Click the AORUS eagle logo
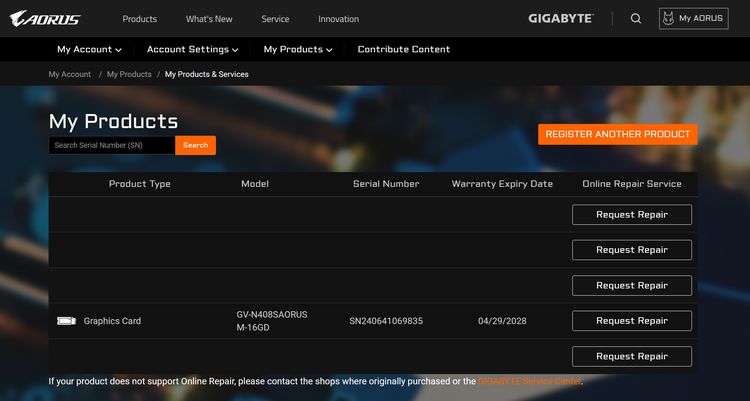Viewport: 750px width, 401px height. tap(45, 19)
